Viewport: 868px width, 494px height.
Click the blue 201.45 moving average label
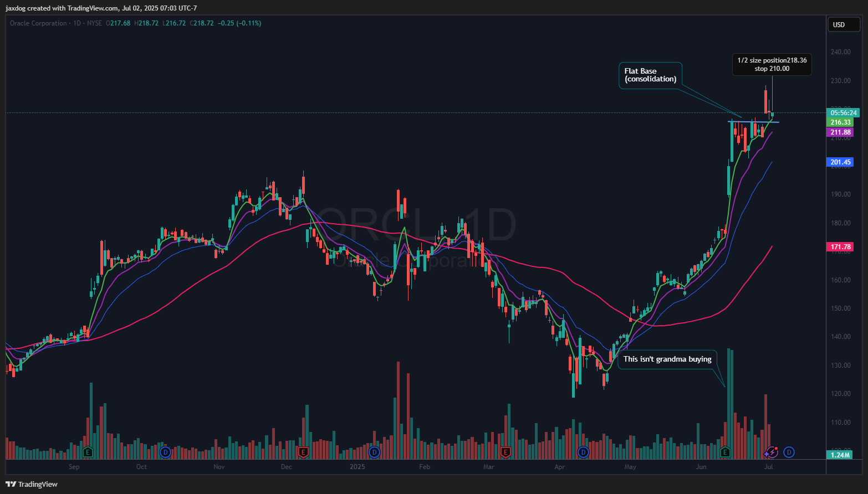[x=841, y=162]
